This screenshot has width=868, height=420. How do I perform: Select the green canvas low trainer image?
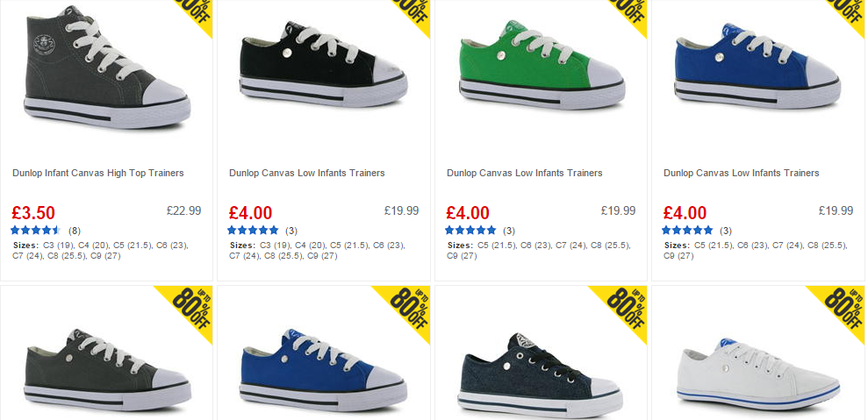pyautogui.click(x=542, y=65)
